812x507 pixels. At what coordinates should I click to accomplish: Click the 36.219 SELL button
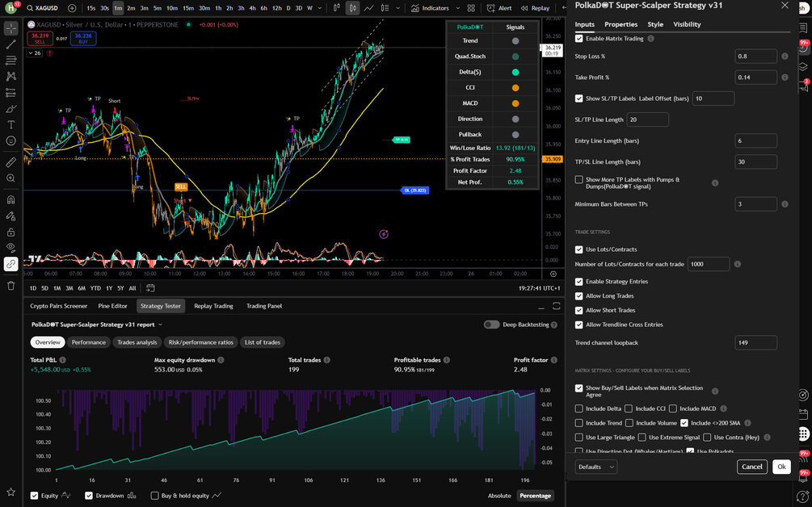pos(40,38)
